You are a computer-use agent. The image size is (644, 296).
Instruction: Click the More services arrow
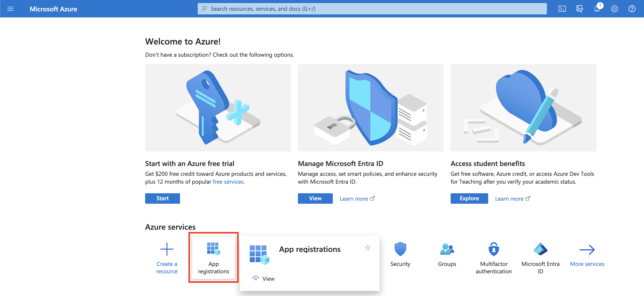coord(587,250)
